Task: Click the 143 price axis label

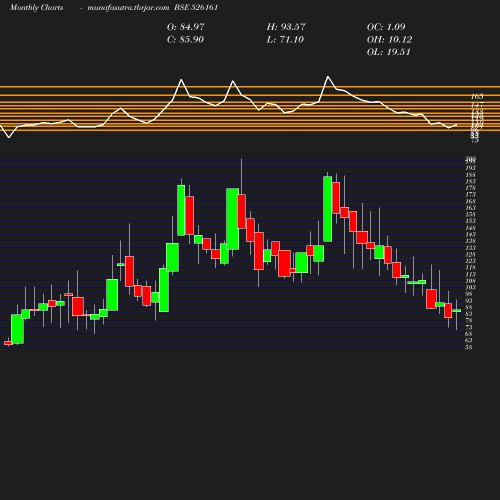Action: pos(471,234)
